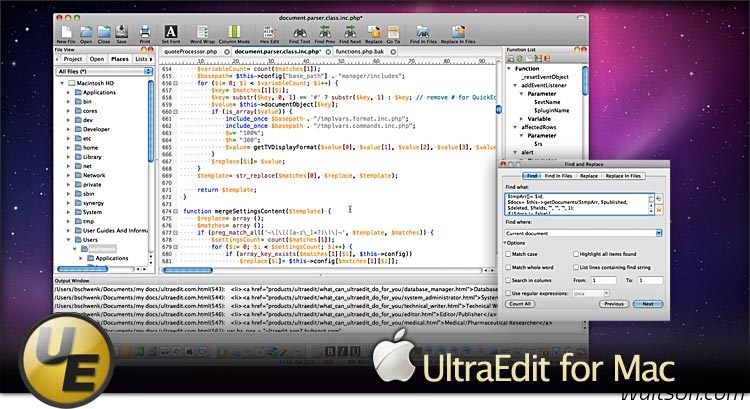Check the Match whole word option
The image size is (750, 409).
(x=509, y=268)
